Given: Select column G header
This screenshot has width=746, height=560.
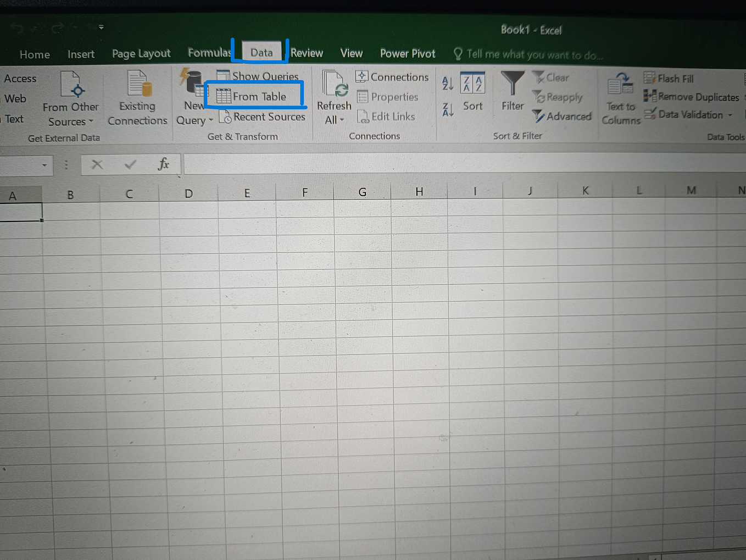Looking at the screenshot, I should [x=362, y=192].
